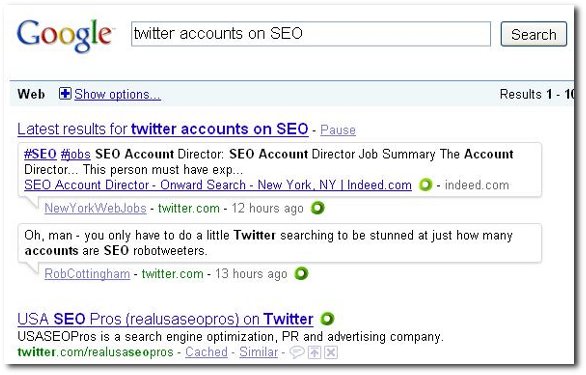
Task: Click green circle icon after 12 hours ago
Action: click(x=318, y=208)
